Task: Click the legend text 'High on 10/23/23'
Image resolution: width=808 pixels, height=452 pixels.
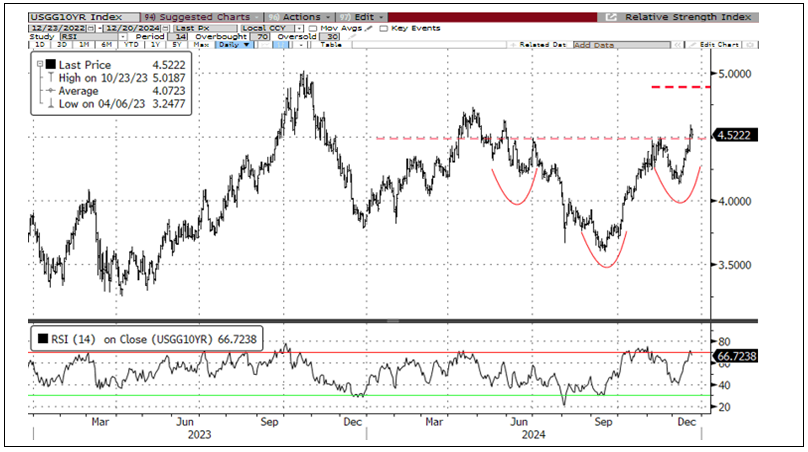Action: point(103,78)
